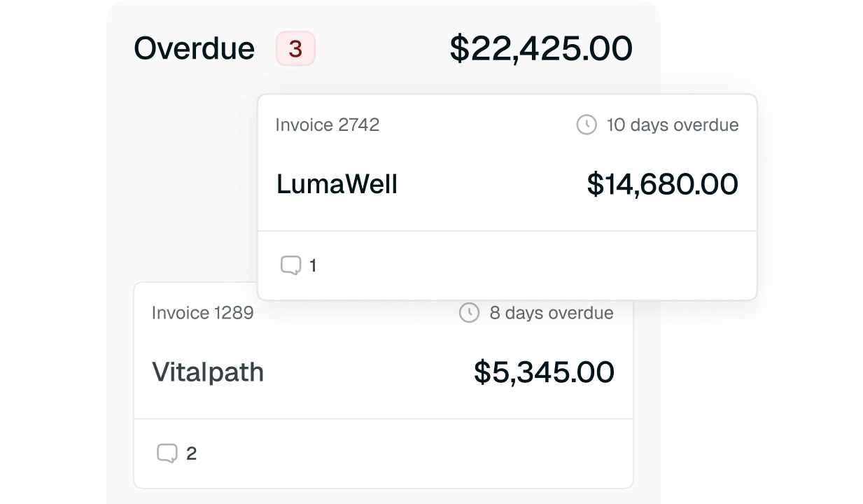Click blank space between LumaWell name and amount

[490, 184]
